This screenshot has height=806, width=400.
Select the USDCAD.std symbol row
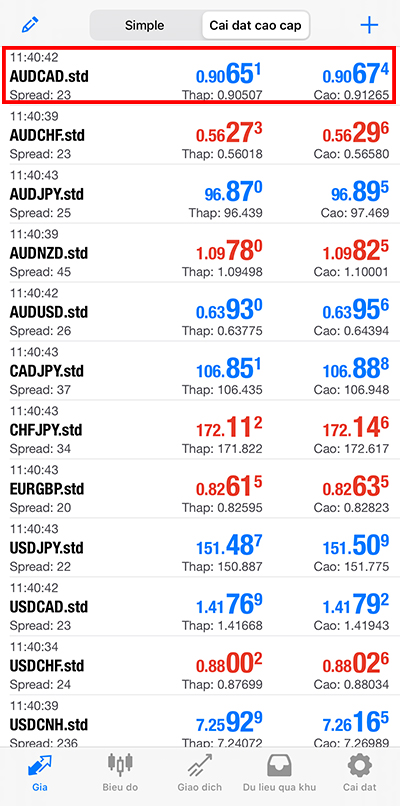199,607
